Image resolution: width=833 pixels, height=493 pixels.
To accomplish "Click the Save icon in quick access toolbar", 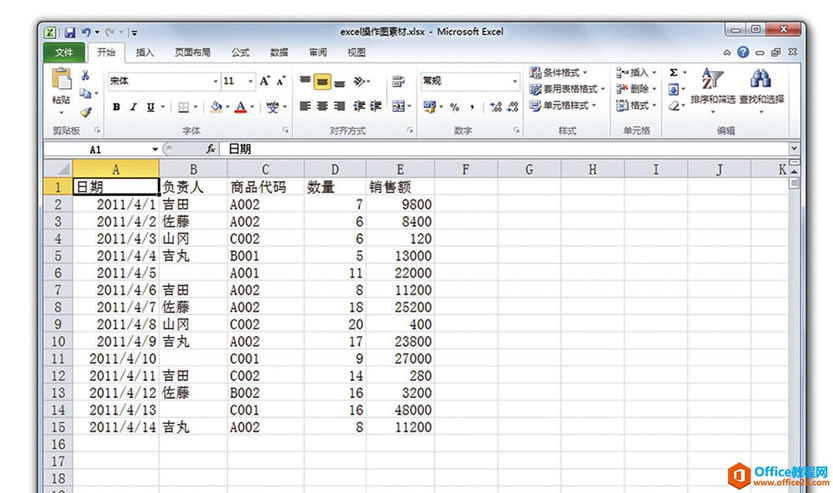I will pos(70,32).
